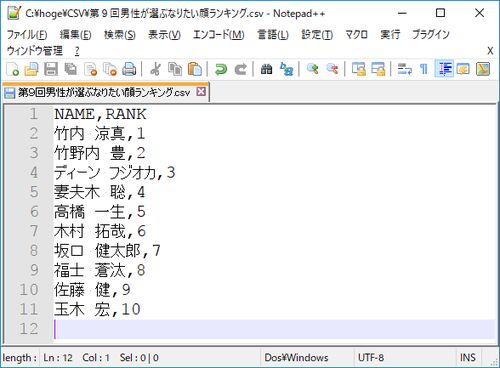Image resolution: width=500 pixels, height=368 pixels.
Task: Open Replace with the toolbar icon
Action: pyautogui.click(x=286, y=69)
